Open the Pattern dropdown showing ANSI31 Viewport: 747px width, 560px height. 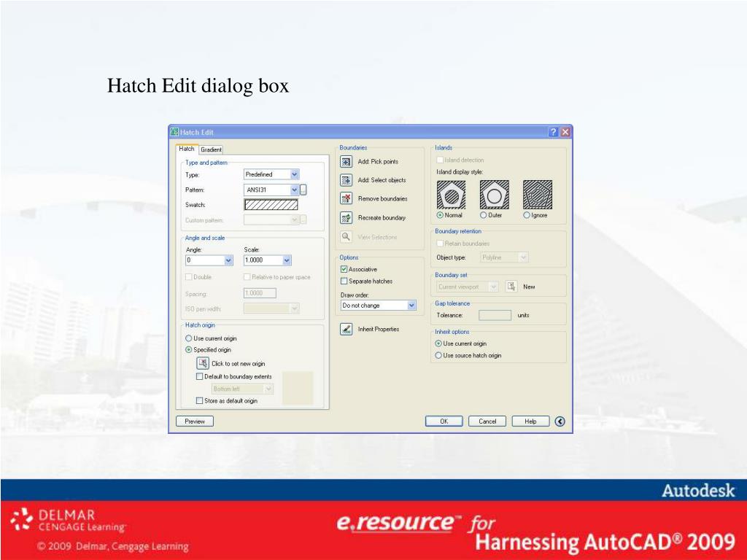271,190
